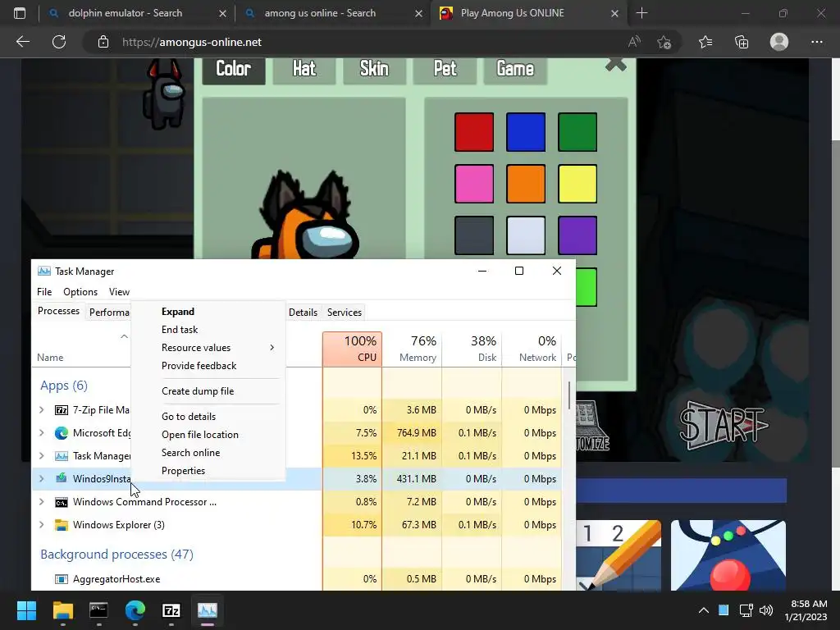The height and width of the screenshot is (630, 840).
Task: Click the 7-Zip File Manager process icon
Action: click(x=61, y=410)
